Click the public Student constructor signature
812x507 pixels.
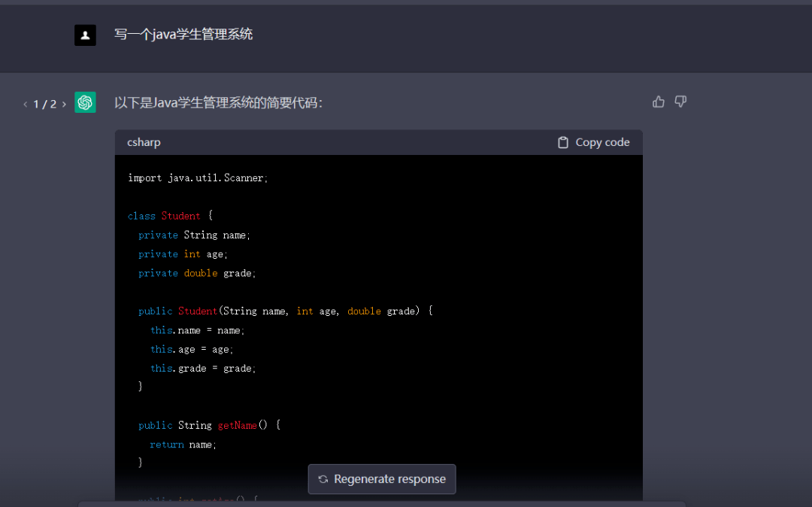click(x=286, y=311)
